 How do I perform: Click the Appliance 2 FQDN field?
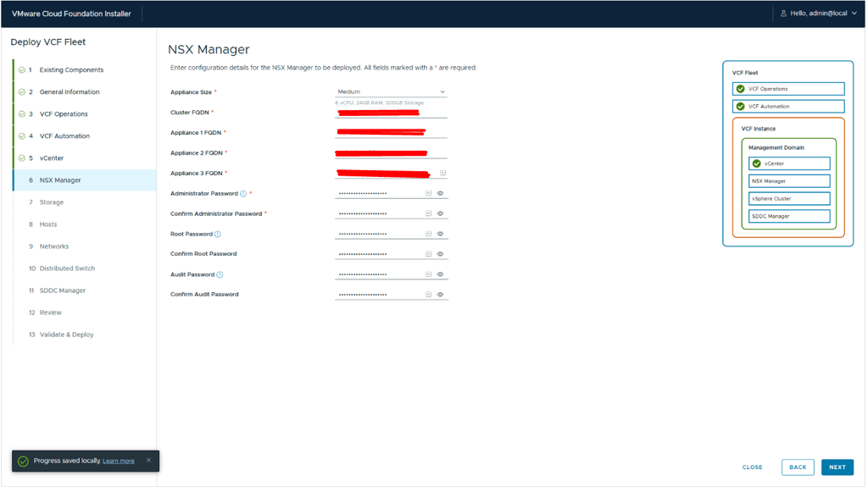pyautogui.click(x=392, y=153)
